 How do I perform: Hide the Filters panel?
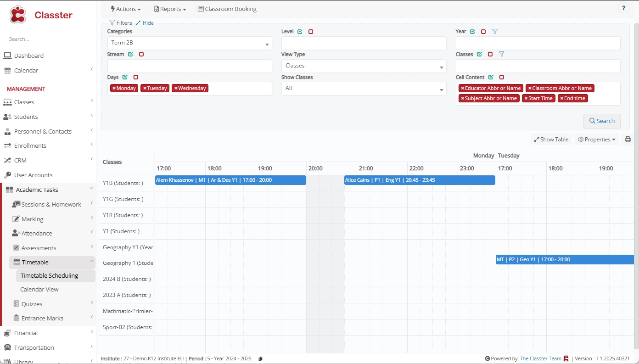click(145, 23)
